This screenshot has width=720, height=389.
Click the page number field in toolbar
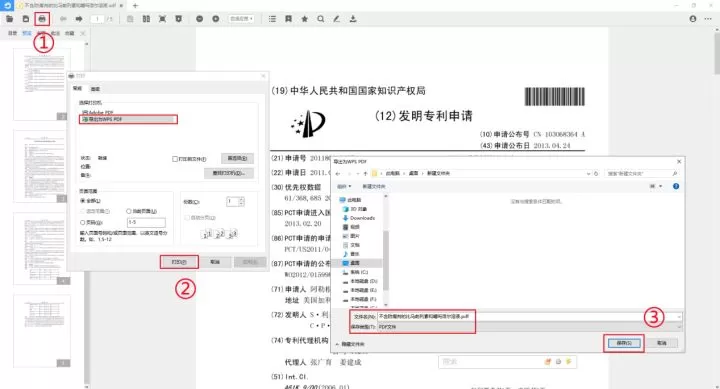point(97,19)
